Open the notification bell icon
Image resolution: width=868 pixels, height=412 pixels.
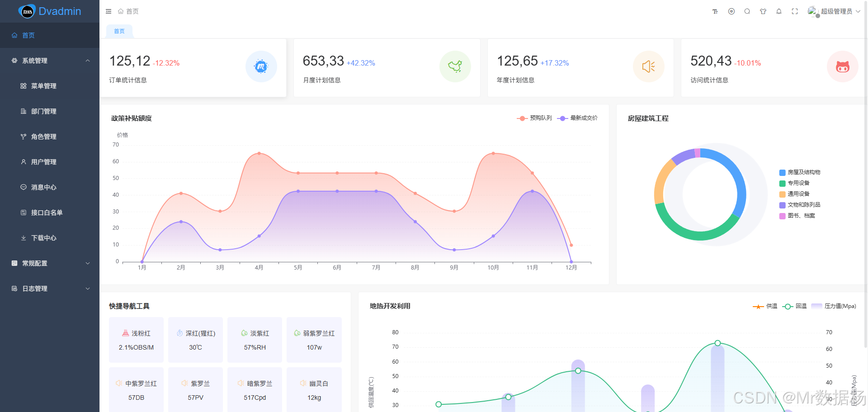click(779, 11)
